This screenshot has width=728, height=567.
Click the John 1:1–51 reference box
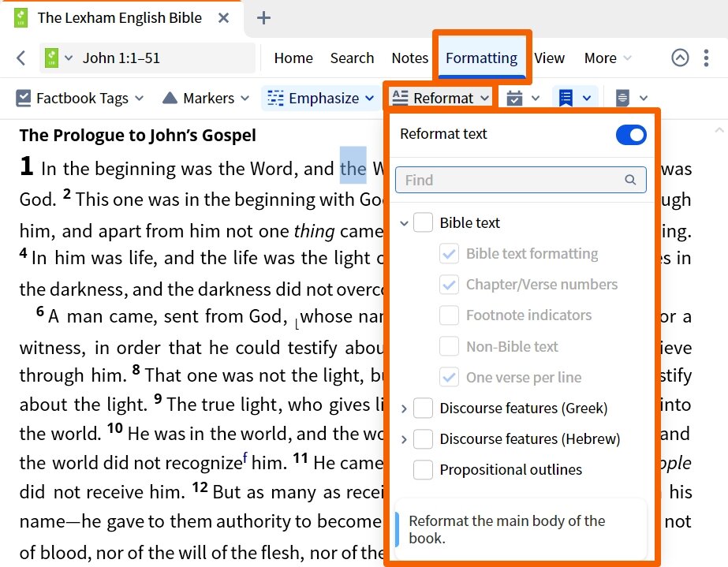pos(147,58)
